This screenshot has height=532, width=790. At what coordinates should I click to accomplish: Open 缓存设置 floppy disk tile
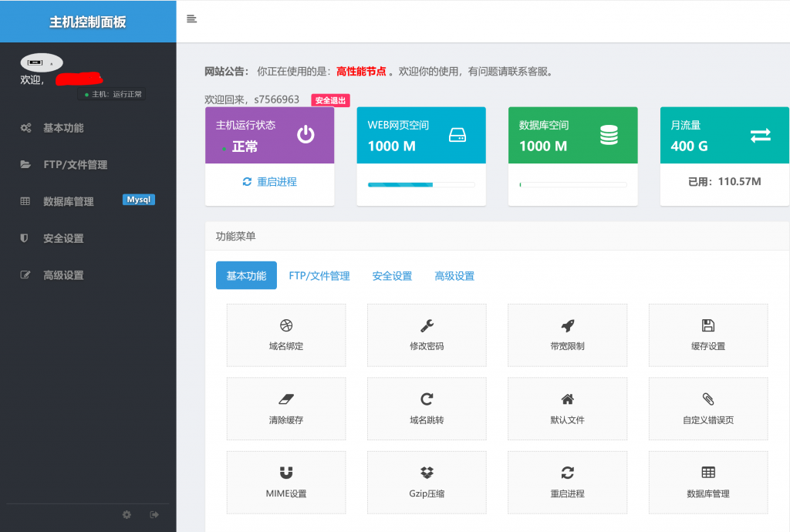(x=707, y=335)
